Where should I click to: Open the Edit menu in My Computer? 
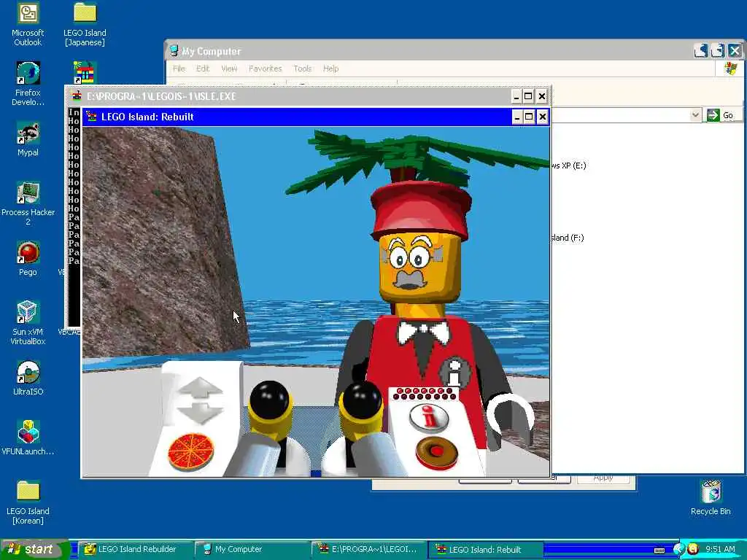pyautogui.click(x=203, y=69)
